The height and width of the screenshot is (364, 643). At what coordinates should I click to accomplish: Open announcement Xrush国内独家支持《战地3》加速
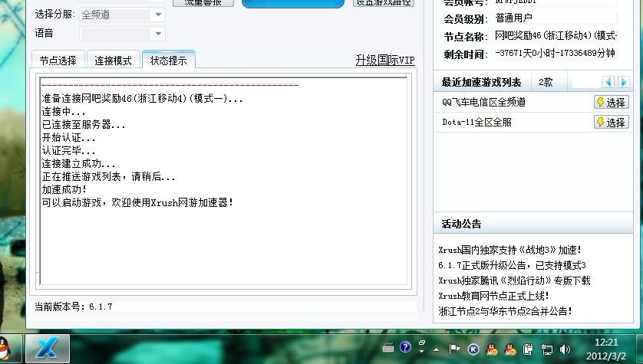pos(509,250)
